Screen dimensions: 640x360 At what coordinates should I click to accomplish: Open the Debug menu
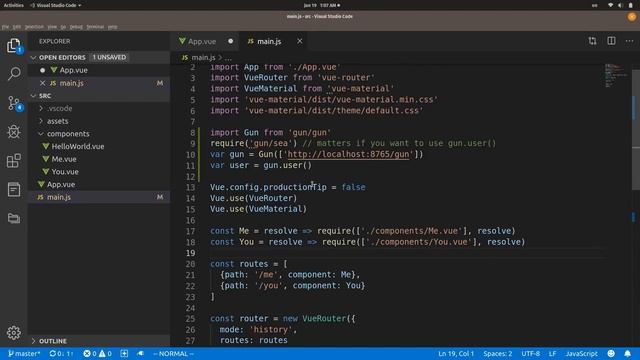click(x=76, y=27)
